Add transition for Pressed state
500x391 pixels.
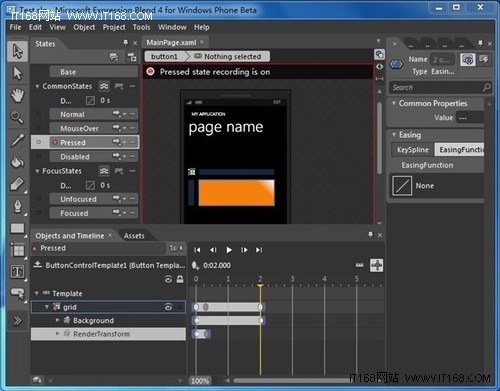pos(118,142)
